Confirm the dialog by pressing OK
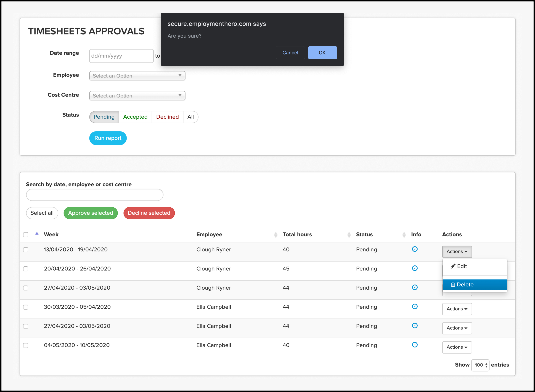 click(322, 53)
